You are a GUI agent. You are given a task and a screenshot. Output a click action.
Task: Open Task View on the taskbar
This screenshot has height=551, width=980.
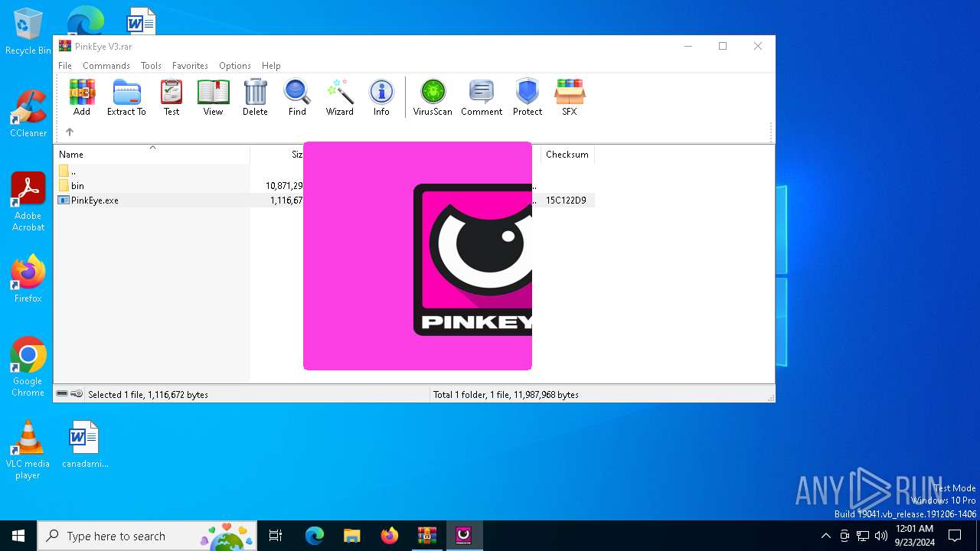tap(276, 536)
